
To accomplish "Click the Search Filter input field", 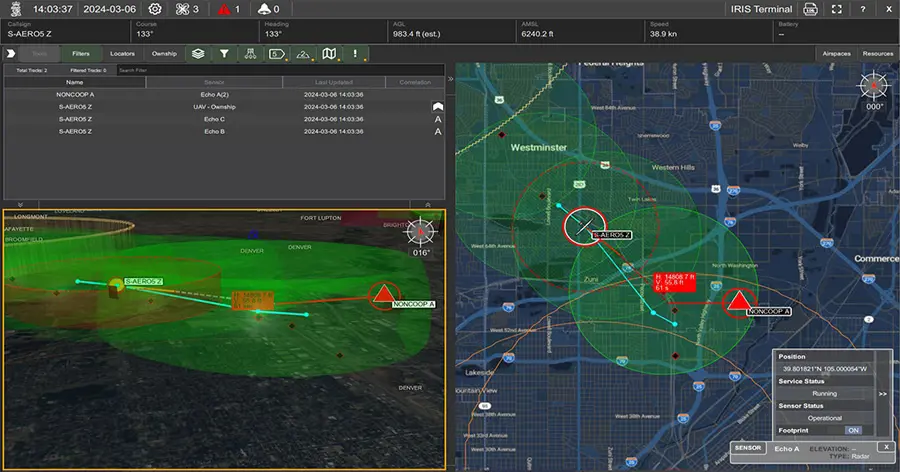I will [280, 70].
